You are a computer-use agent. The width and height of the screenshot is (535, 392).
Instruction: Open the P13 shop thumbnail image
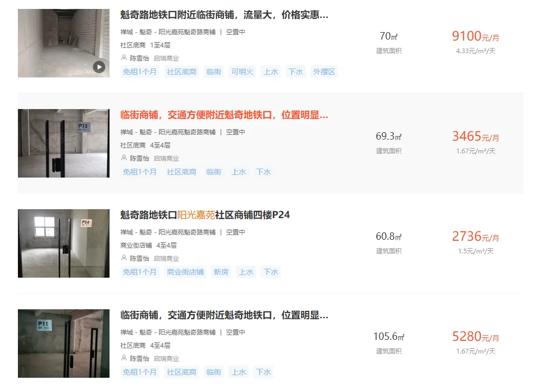coord(64,143)
